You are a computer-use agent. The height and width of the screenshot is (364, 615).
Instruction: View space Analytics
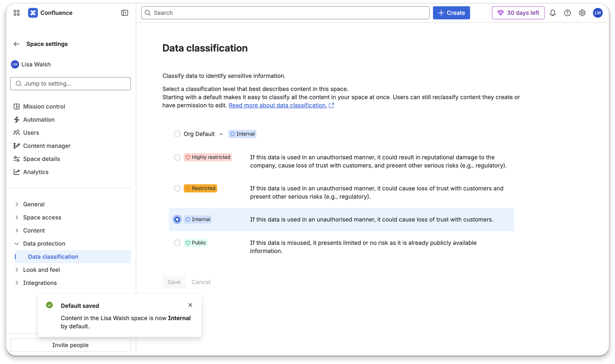pyautogui.click(x=36, y=172)
